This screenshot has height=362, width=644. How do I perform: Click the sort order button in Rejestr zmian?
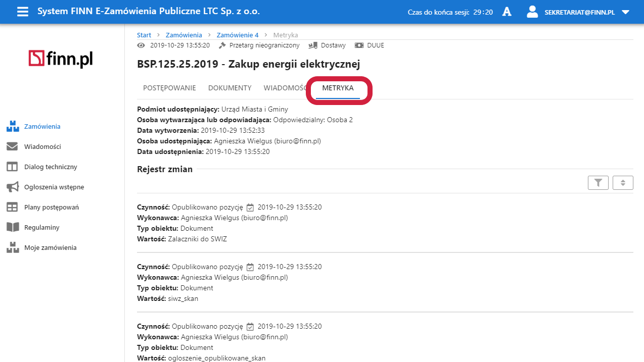[623, 183]
